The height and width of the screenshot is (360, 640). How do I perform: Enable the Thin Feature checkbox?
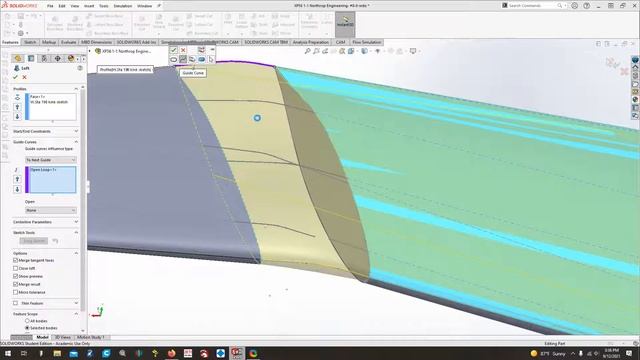coord(16,303)
